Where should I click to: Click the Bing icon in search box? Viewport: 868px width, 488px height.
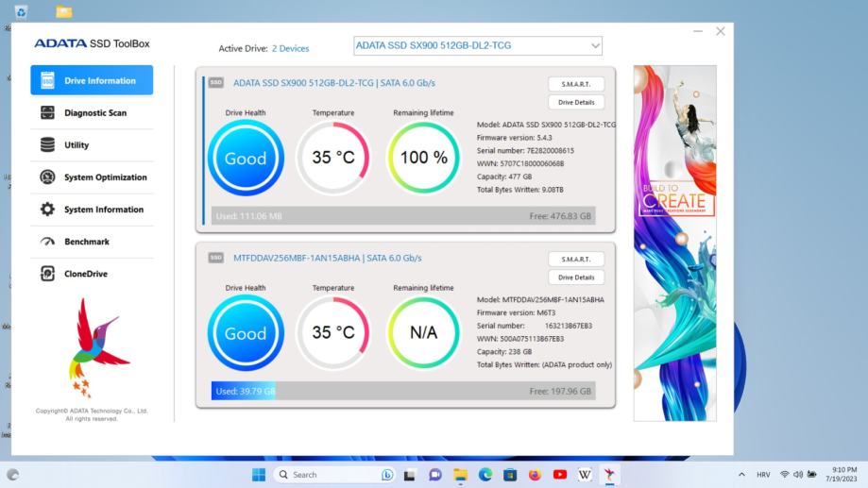[x=387, y=475]
